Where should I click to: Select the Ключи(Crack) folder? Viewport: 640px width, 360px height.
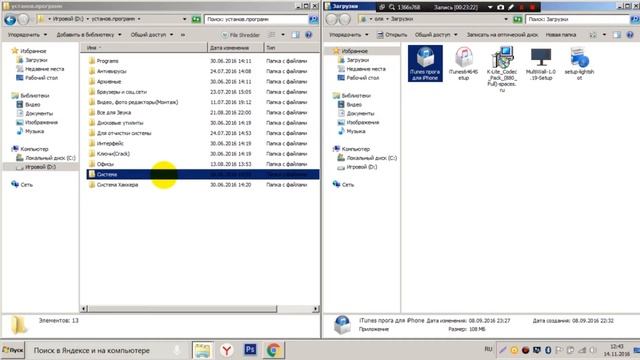pos(113,154)
